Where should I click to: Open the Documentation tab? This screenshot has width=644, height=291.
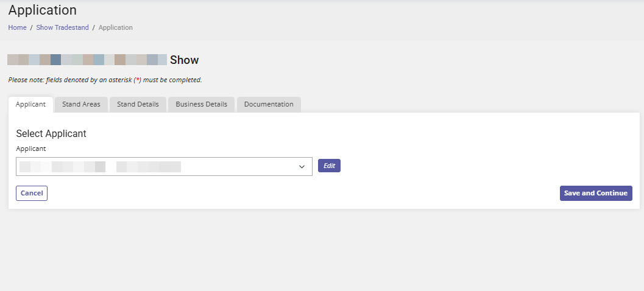pos(269,104)
